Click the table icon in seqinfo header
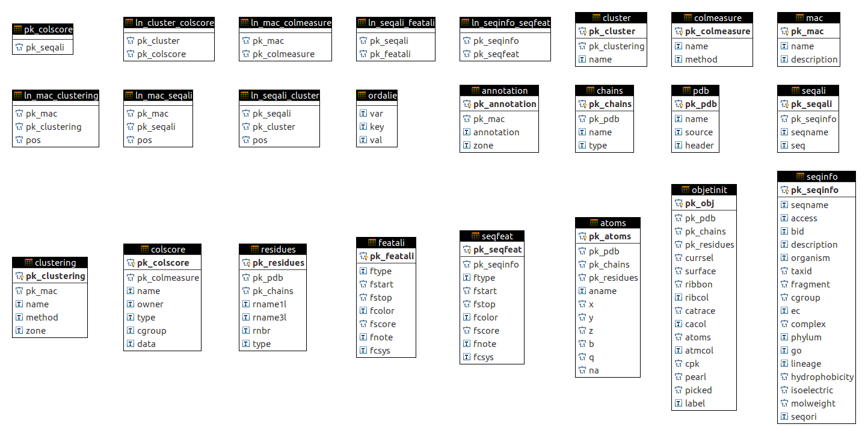The image size is (868, 436). point(801,177)
